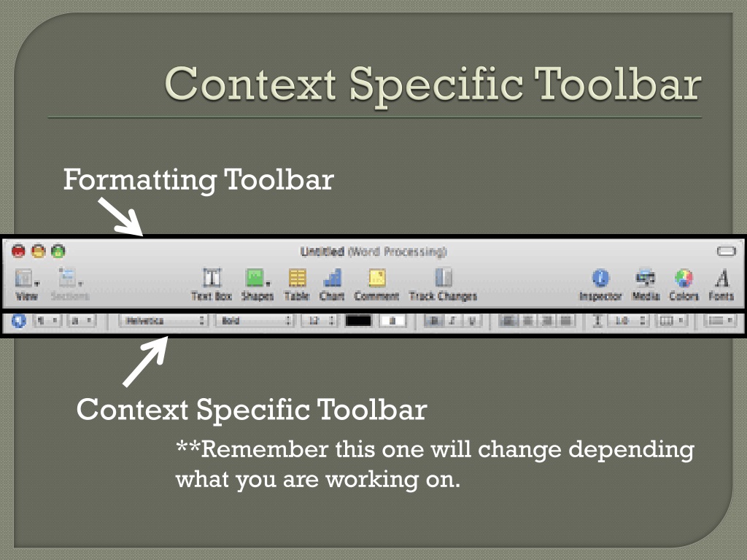Image resolution: width=747 pixels, height=560 pixels.
Task: Insert a Table
Action: pyautogui.click(x=297, y=284)
